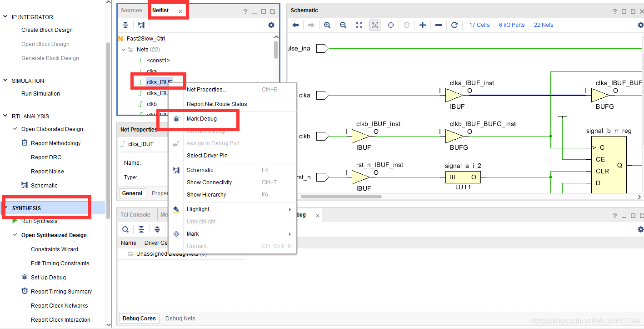Viewport: 644px width, 329px height.
Task: Open Schematic panel settings gear
Action: pyautogui.click(x=641, y=25)
